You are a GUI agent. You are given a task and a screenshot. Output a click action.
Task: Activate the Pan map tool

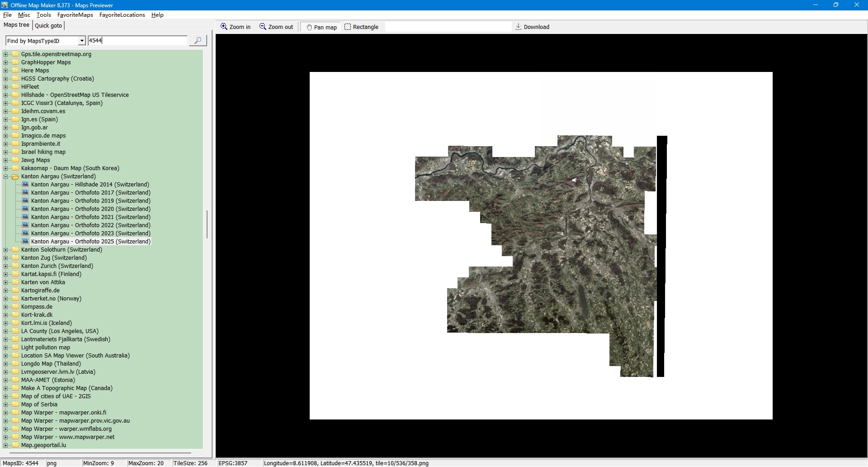point(321,27)
